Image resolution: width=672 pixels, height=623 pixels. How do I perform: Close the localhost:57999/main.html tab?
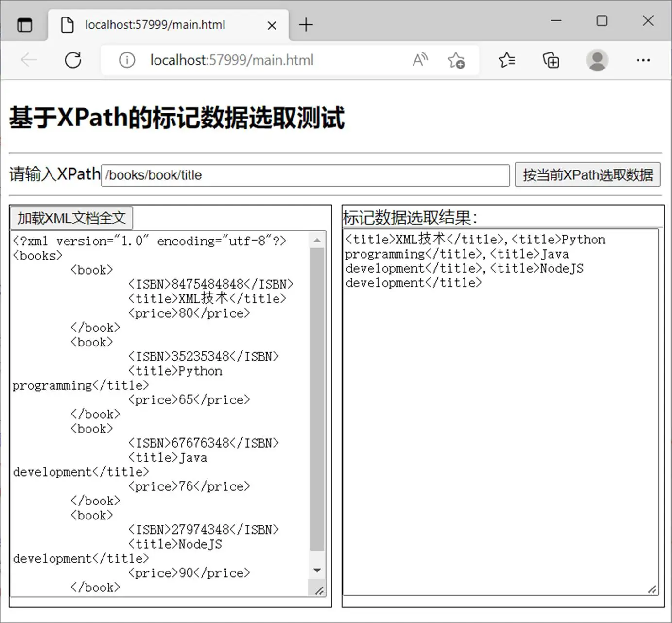tap(272, 25)
